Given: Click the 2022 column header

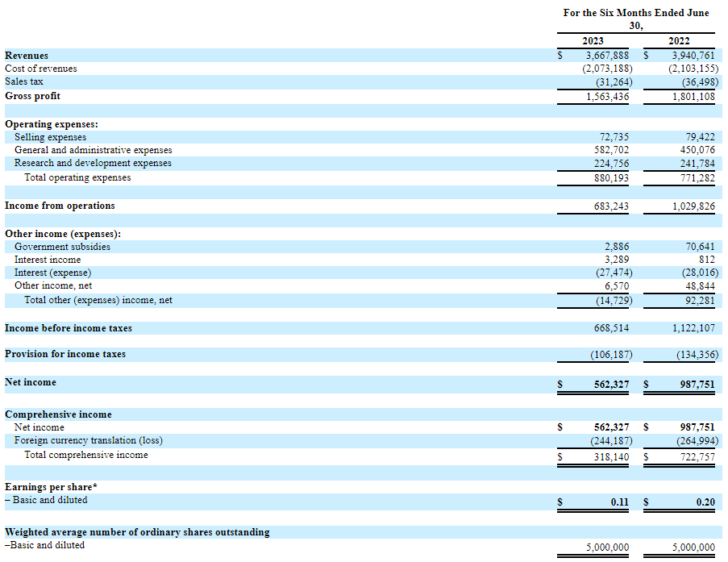Looking at the screenshot, I should [679, 41].
